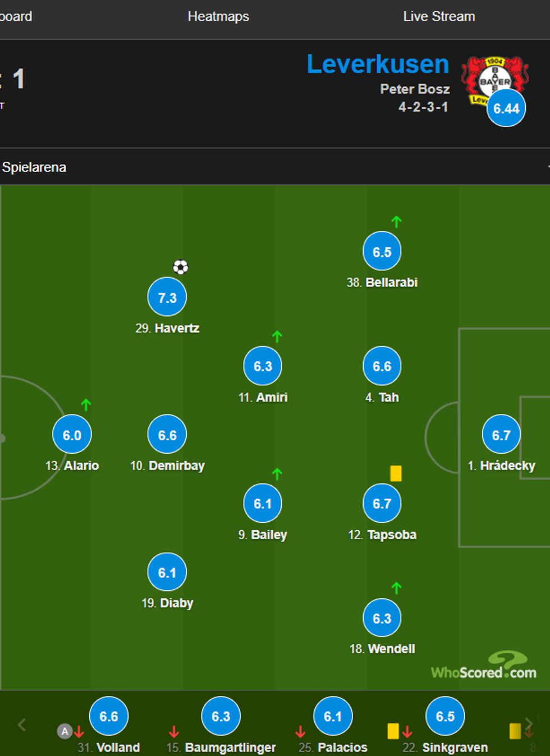Click Havertz's 7.3 rating bubble
The height and width of the screenshot is (756, 550).
click(167, 297)
